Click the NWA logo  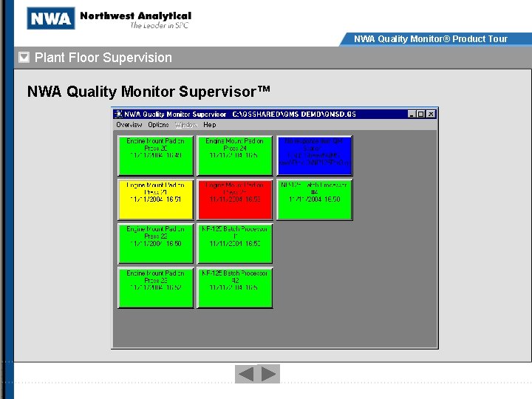51,18
